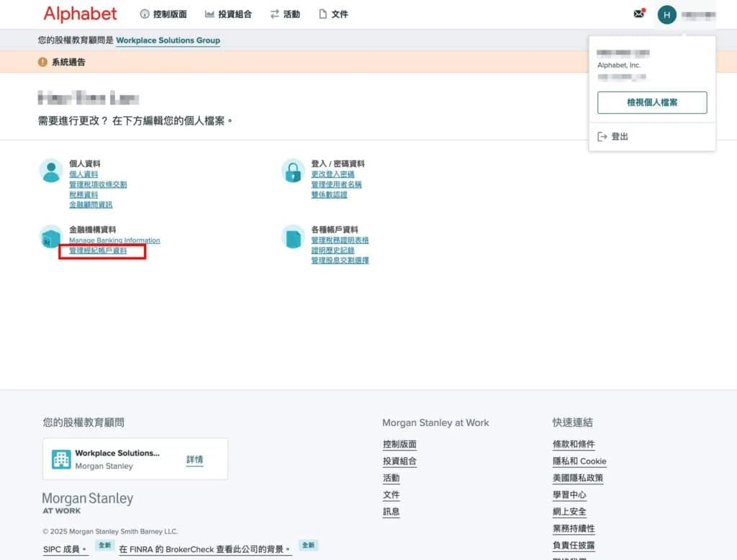The image size is (737, 560).
Task: Open the underlined 個人資料 link under the heading
Action: coord(83,174)
